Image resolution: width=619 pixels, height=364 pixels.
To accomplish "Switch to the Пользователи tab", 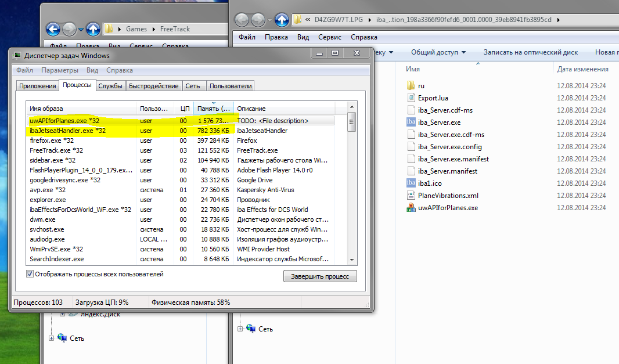I will point(231,86).
